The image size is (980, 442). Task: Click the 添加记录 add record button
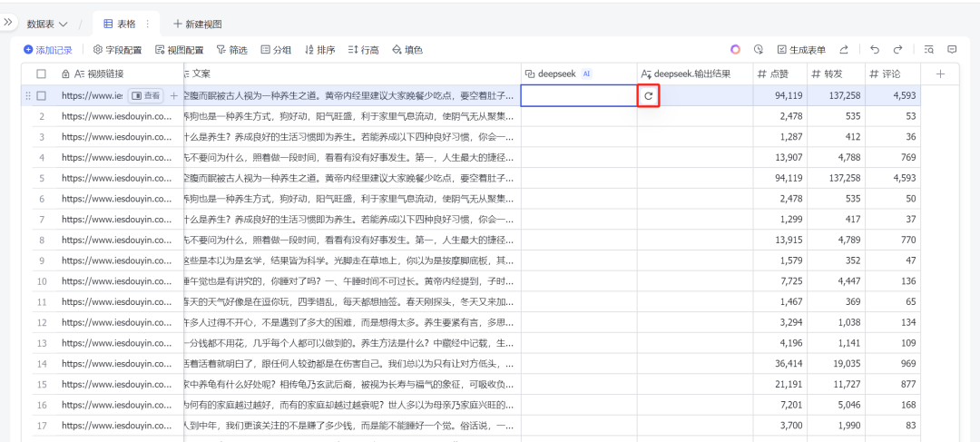[48, 50]
